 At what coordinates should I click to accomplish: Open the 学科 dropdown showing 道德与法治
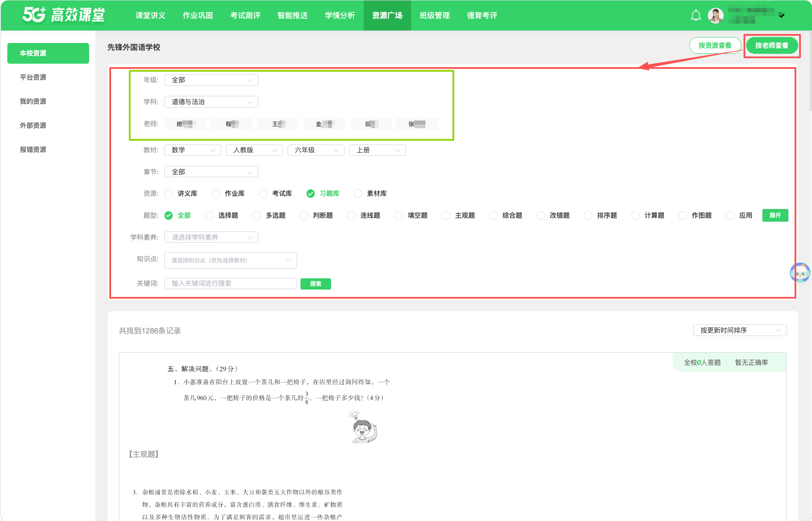(211, 102)
